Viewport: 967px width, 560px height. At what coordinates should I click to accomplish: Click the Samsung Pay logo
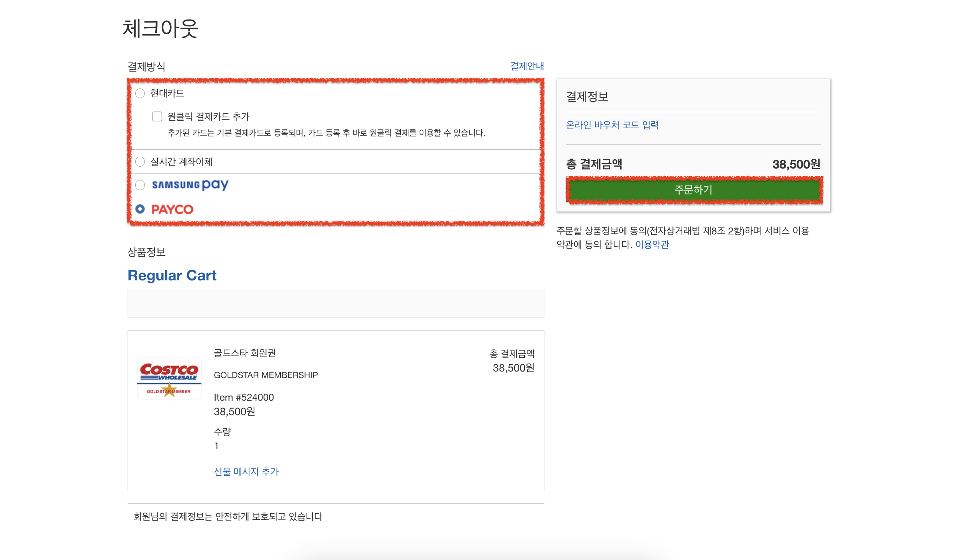point(190,185)
